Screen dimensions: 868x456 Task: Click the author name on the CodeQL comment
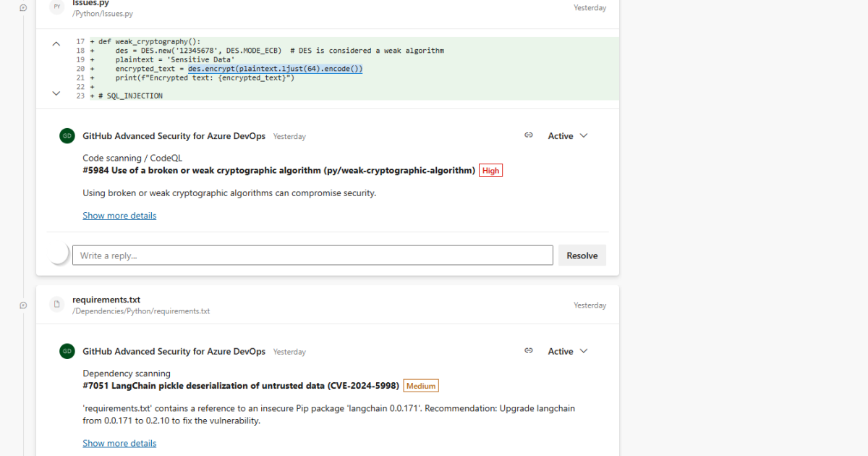(x=174, y=136)
